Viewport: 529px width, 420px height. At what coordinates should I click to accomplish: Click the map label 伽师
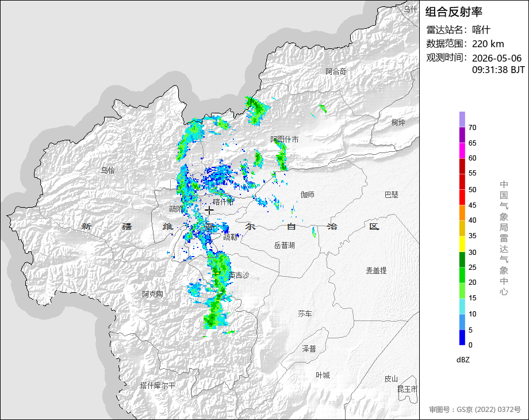pyautogui.click(x=308, y=194)
